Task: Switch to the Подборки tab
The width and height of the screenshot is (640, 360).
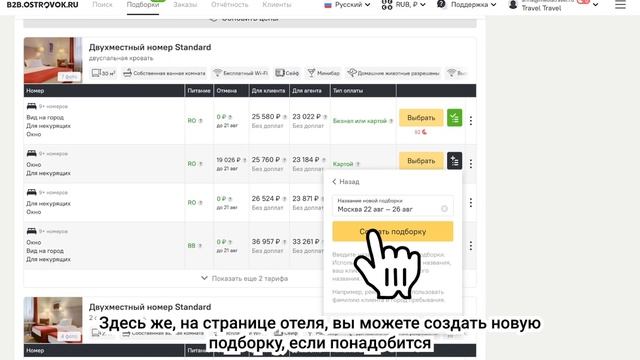Action: pyautogui.click(x=143, y=4)
